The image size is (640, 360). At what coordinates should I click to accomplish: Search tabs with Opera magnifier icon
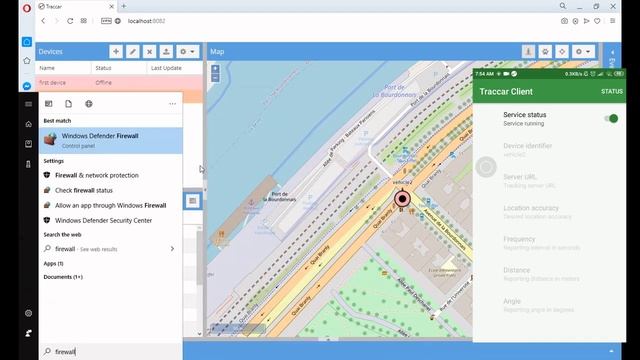[x=563, y=6]
